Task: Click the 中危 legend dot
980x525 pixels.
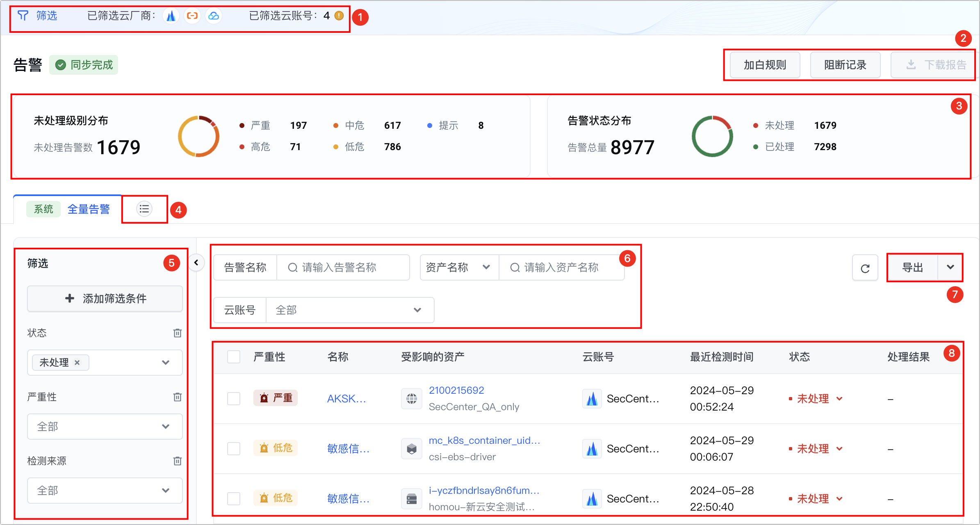Action: (336, 126)
